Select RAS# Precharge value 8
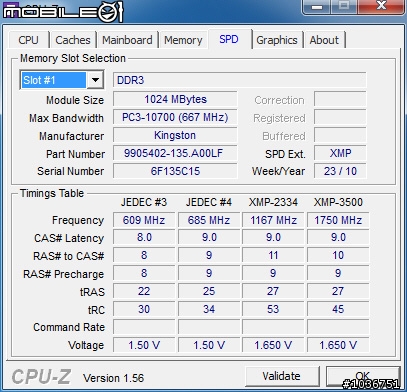The image size is (407, 392). point(144,273)
